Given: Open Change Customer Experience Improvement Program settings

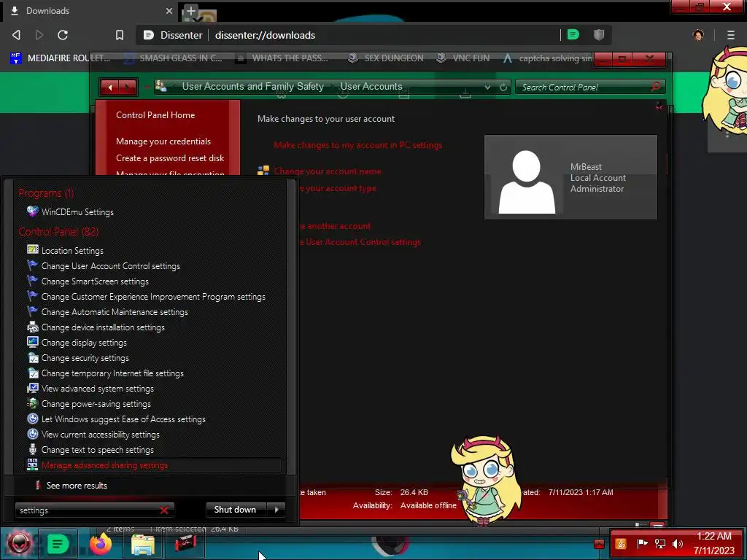Looking at the screenshot, I should point(146,297).
